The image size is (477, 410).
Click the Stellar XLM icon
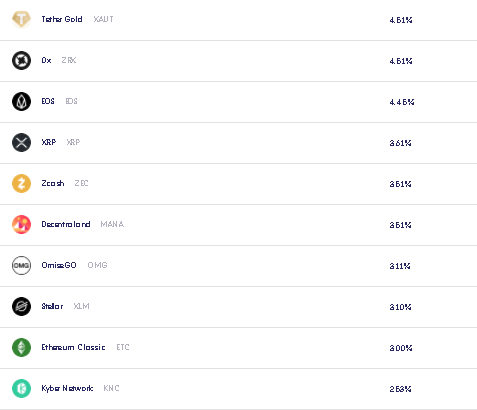pos(21,306)
